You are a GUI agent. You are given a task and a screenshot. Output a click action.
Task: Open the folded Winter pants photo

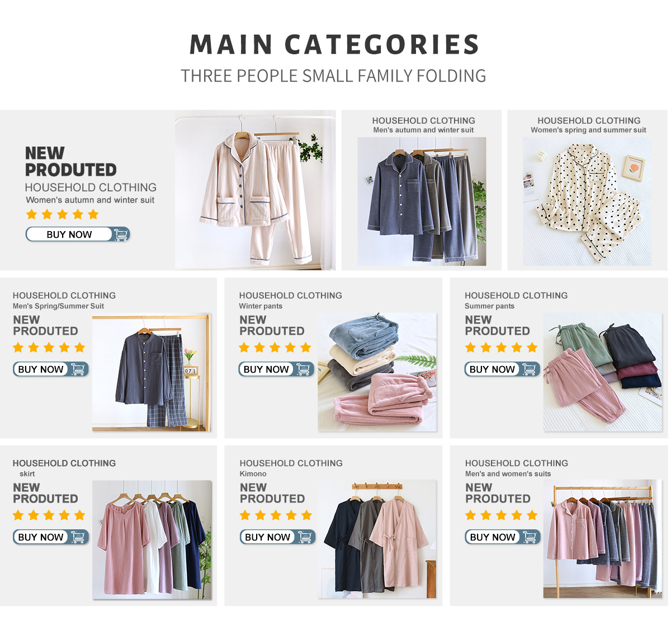377,372
